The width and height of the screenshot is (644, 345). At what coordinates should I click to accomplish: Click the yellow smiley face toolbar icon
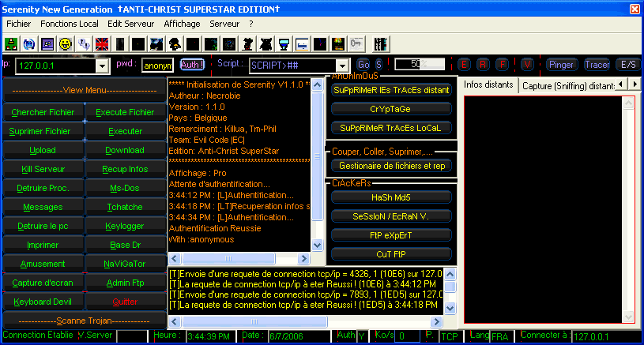point(66,43)
